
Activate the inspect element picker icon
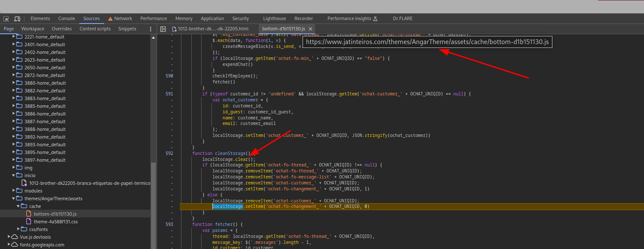click(x=6, y=19)
